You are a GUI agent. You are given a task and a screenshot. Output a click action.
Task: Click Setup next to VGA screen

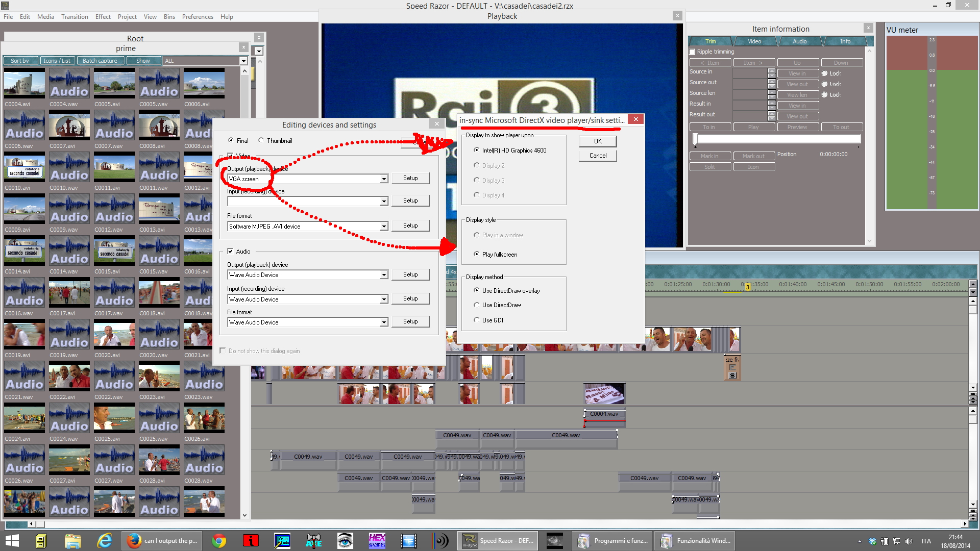pyautogui.click(x=410, y=178)
